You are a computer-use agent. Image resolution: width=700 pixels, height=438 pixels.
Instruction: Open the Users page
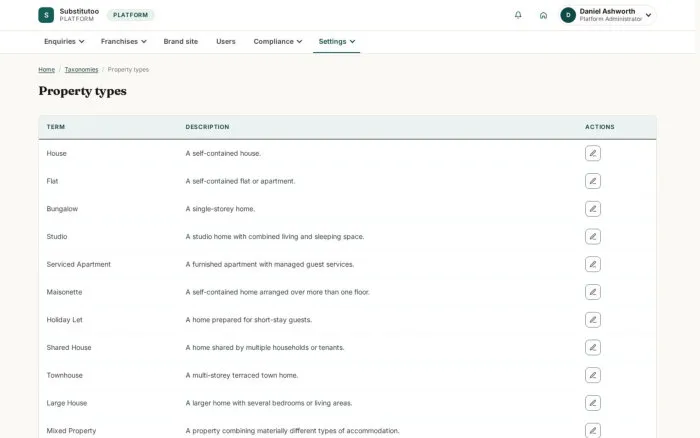pyautogui.click(x=225, y=42)
